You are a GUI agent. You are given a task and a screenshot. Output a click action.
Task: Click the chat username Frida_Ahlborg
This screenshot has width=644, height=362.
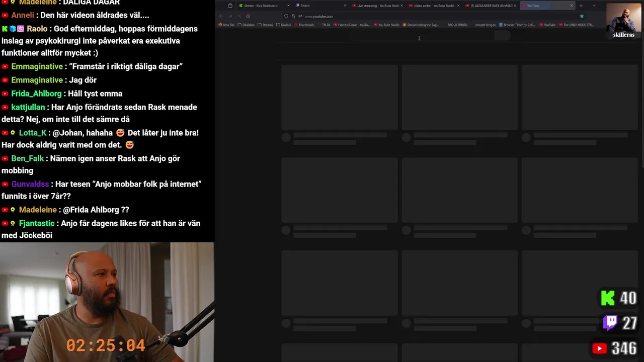(x=36, y=94)
